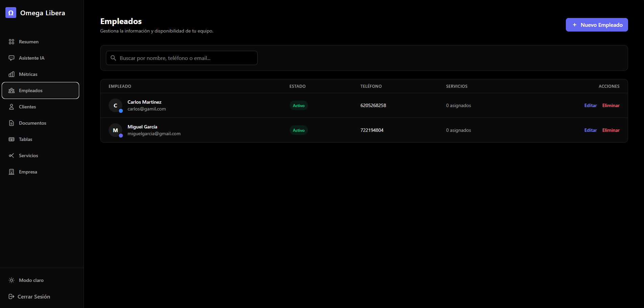Click Cerrar Sesión to log out

tap(29, 296)
